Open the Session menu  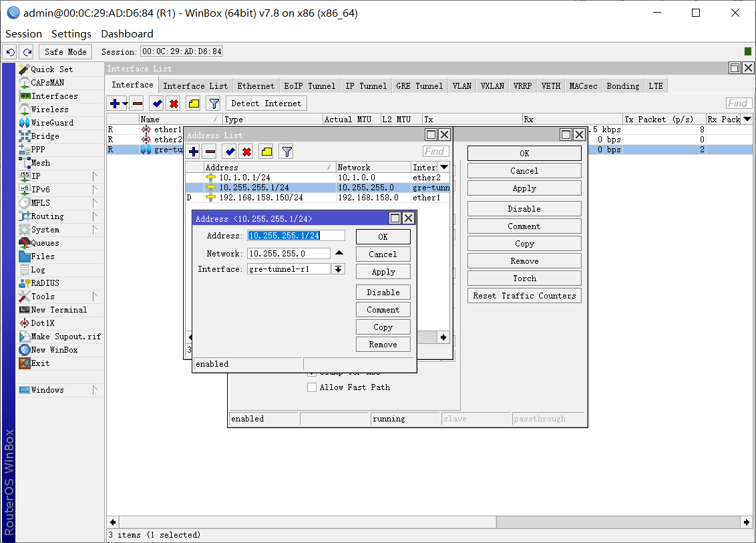23,34
